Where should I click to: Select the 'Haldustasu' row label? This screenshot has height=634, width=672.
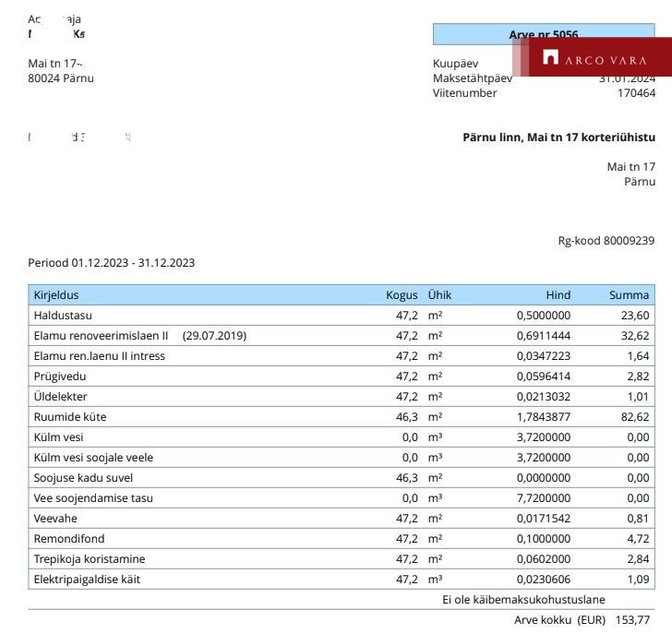(x=63, y=316)
